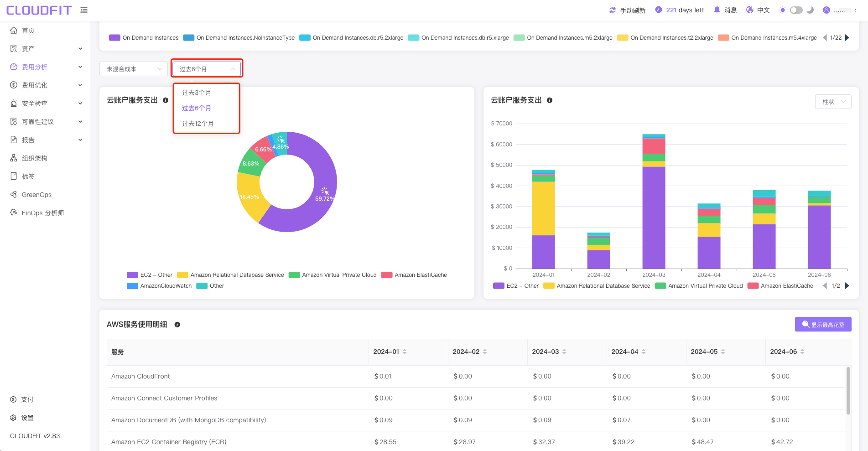868x451 pixels.
Task: Click the 资产 assets sidebar icon
Action: [14, 48]
